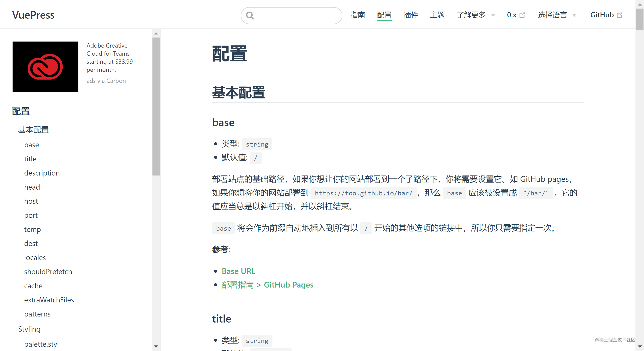
Task: Click the GitHub external link icon
Action: coord(620,15)
